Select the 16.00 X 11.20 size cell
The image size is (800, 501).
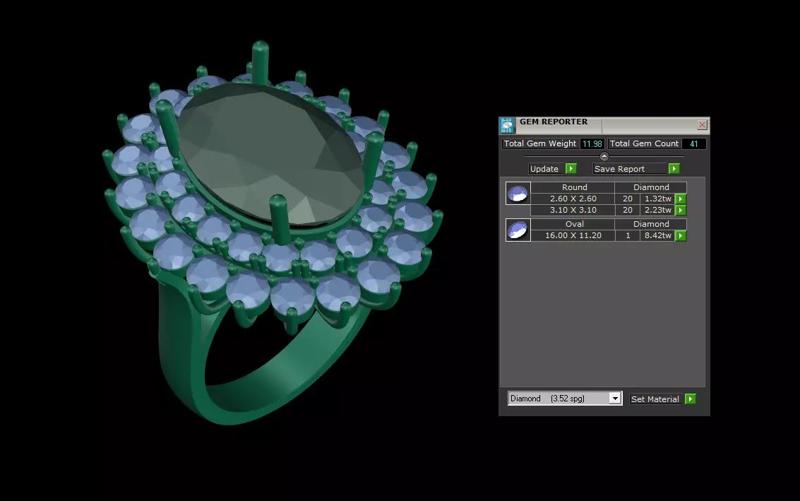tap(573, 236)
